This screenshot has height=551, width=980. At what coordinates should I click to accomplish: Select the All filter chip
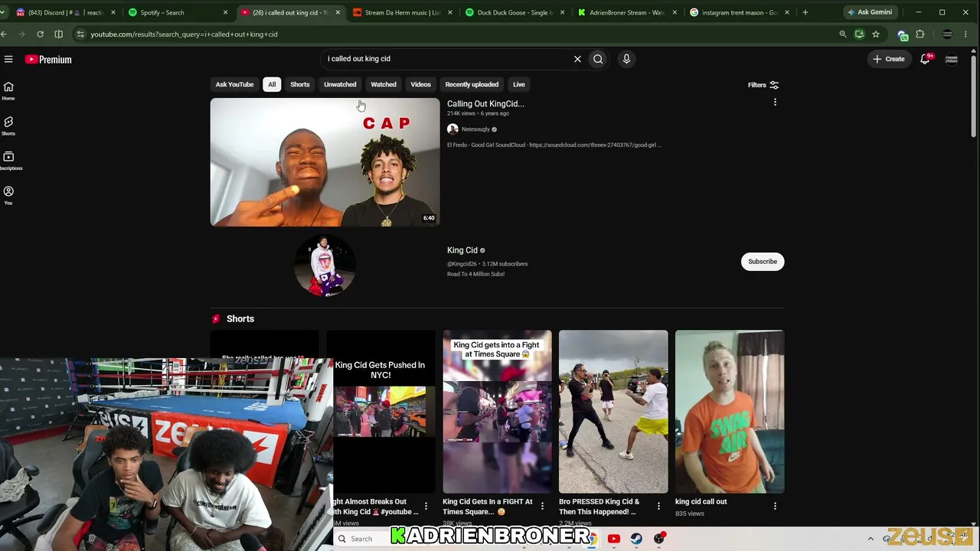coord(272,84)
